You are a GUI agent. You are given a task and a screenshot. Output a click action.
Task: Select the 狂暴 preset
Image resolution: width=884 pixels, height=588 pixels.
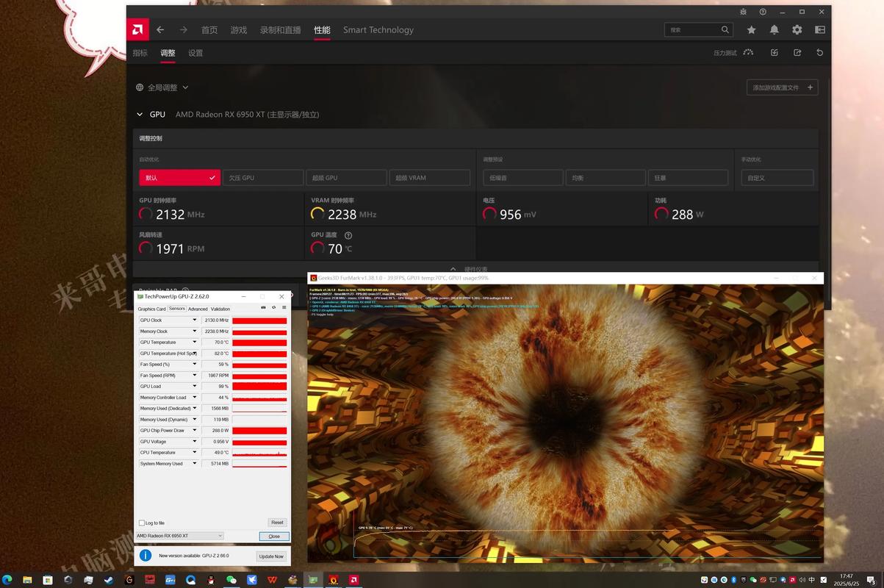(688, 178)
